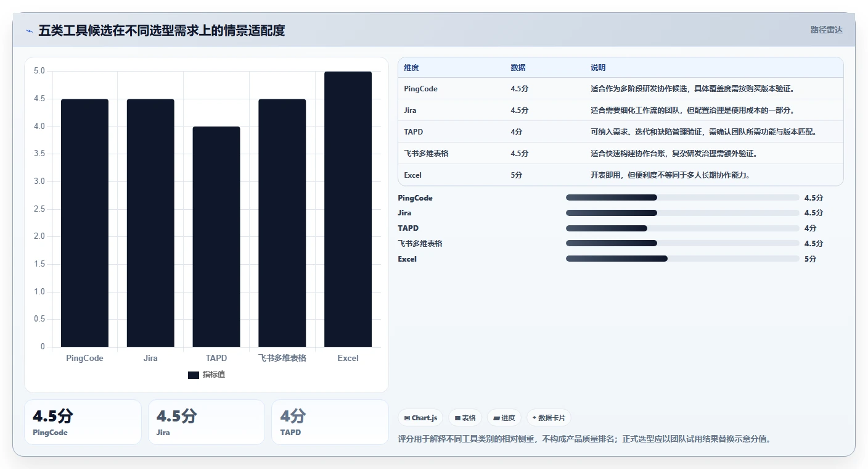
Task: Click the Jira bar in the chart
Action: coord(150,223)
